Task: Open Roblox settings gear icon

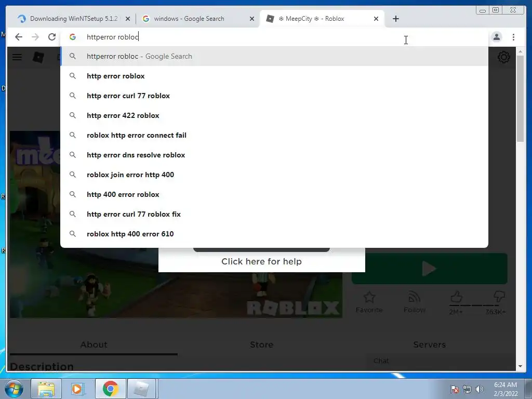Action: point(504,57)
